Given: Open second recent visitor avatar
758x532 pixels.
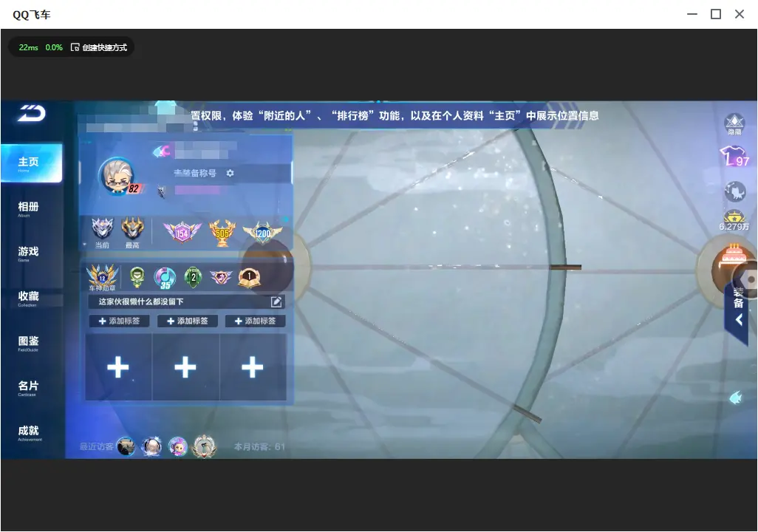Looking at the screenshot, I should 151,446.
